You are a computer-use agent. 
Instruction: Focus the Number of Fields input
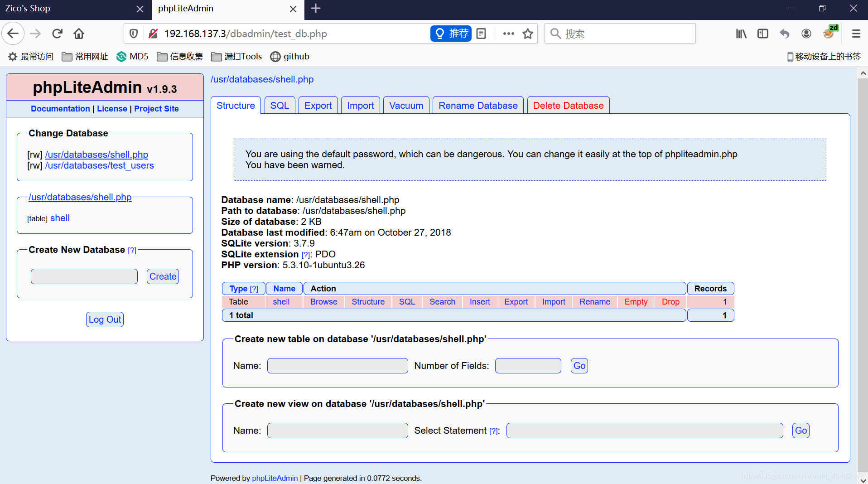coord(528,366)
